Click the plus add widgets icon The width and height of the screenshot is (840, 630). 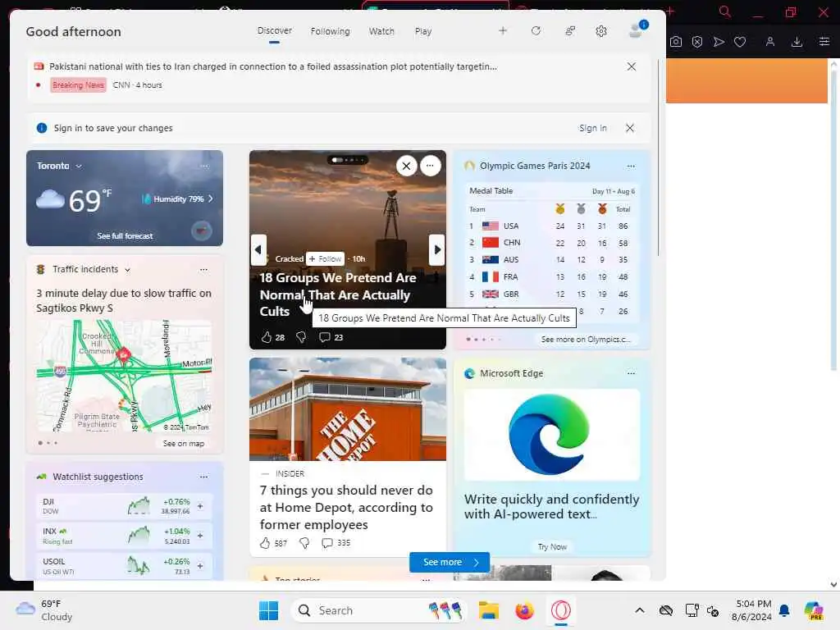tap(503, 31)
